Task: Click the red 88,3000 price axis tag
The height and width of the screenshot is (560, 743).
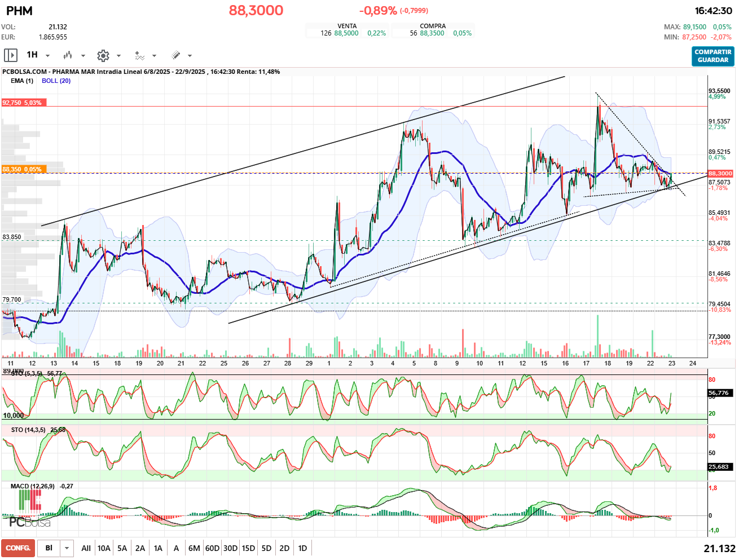Action: pyautogui.click(x=720, y=174)
